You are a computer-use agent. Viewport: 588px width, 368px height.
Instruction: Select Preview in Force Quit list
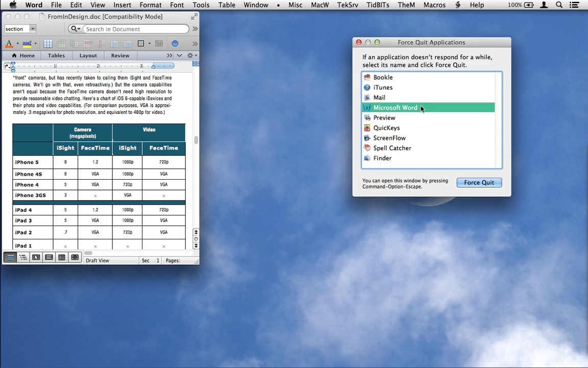(428, 118)
